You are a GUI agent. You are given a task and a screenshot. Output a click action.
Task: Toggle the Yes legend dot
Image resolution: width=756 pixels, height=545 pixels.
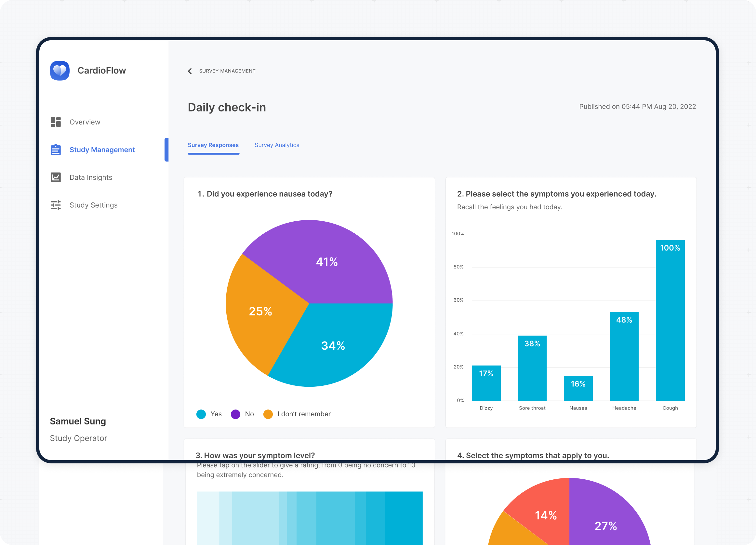coord(201,414)
